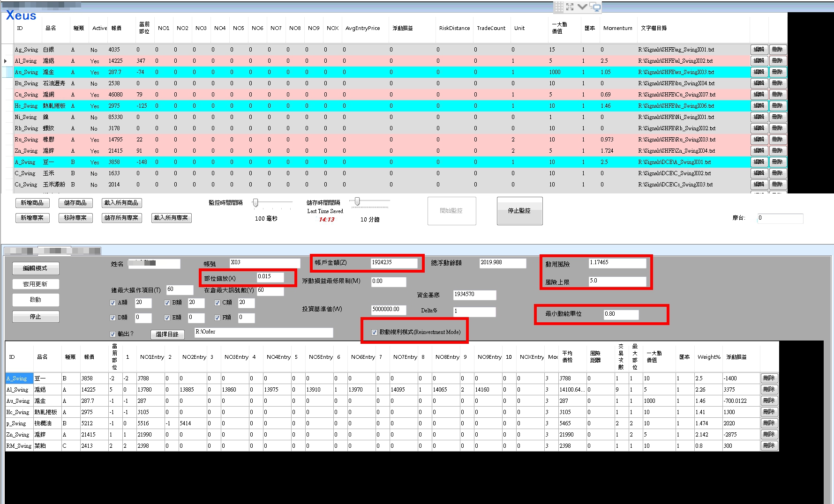Click the row selector arrow beside Al_Swing
834x504 pixels.
(x=6, y=61)
